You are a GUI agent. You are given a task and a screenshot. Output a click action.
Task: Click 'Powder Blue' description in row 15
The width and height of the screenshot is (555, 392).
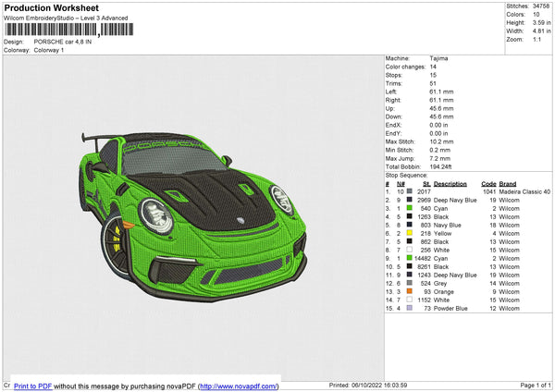pos(450,309)
